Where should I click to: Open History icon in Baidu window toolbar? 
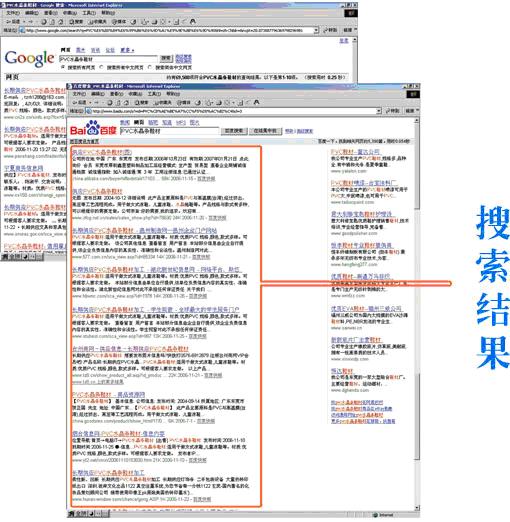point(198,102)
